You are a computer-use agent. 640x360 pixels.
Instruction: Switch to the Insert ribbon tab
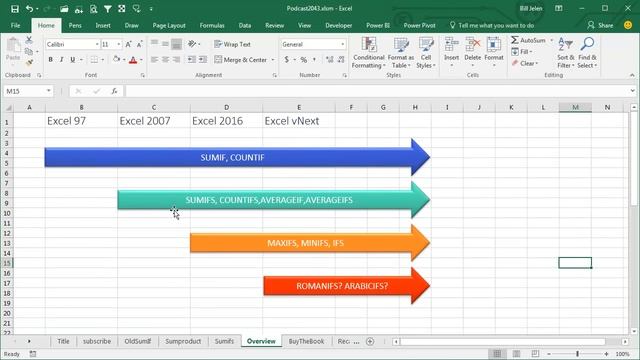(103, 25)
